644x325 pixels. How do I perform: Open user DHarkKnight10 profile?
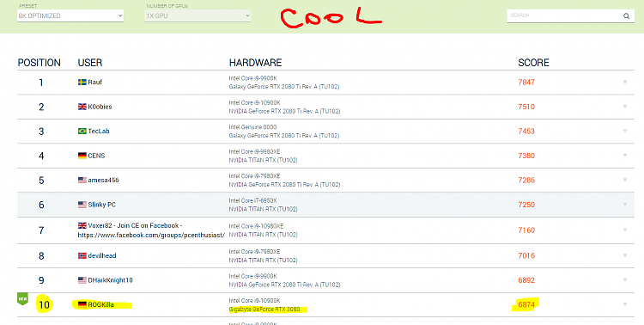[110, 280]
